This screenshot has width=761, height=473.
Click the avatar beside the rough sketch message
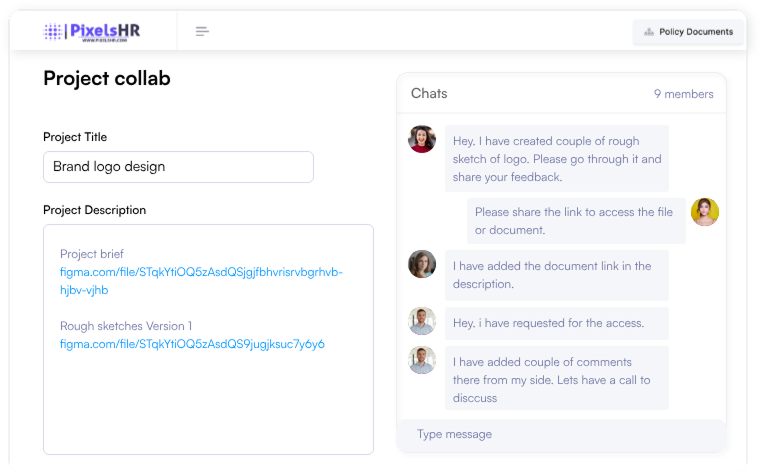pyautogui.click(x=422, y=139)
